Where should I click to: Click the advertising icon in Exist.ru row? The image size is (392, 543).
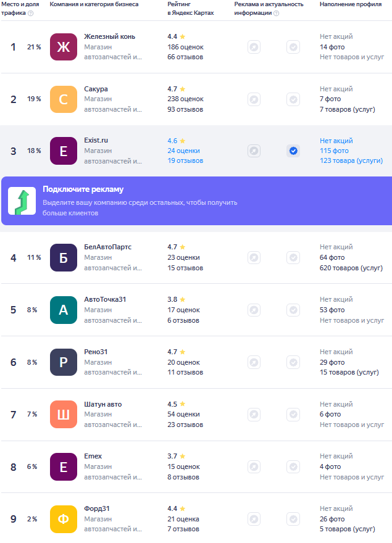pyautogui.click(x=254, y=151)
